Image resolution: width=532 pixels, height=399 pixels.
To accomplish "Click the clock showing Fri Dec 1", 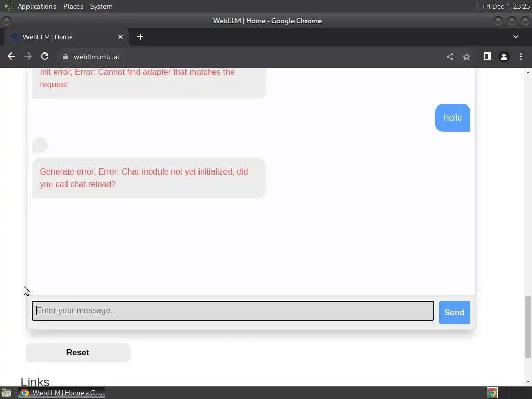I will tap(506, 6).
